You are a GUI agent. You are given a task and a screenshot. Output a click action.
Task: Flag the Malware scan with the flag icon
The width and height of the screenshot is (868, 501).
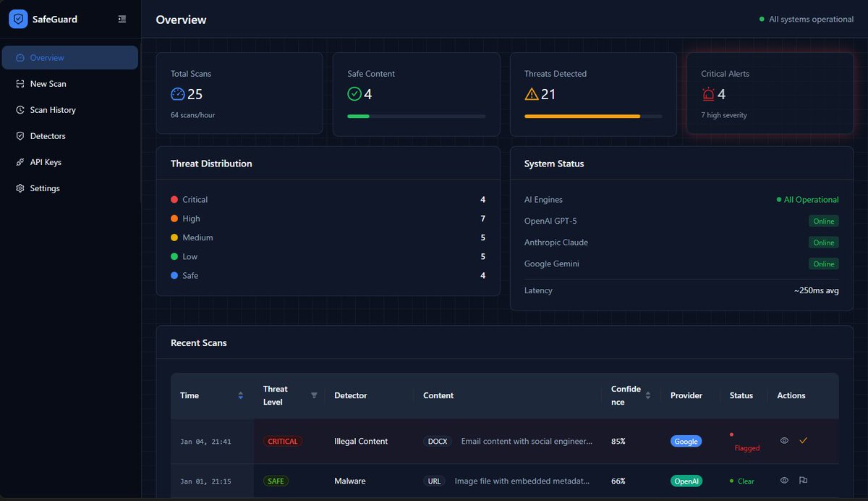[x=803, y=480]
